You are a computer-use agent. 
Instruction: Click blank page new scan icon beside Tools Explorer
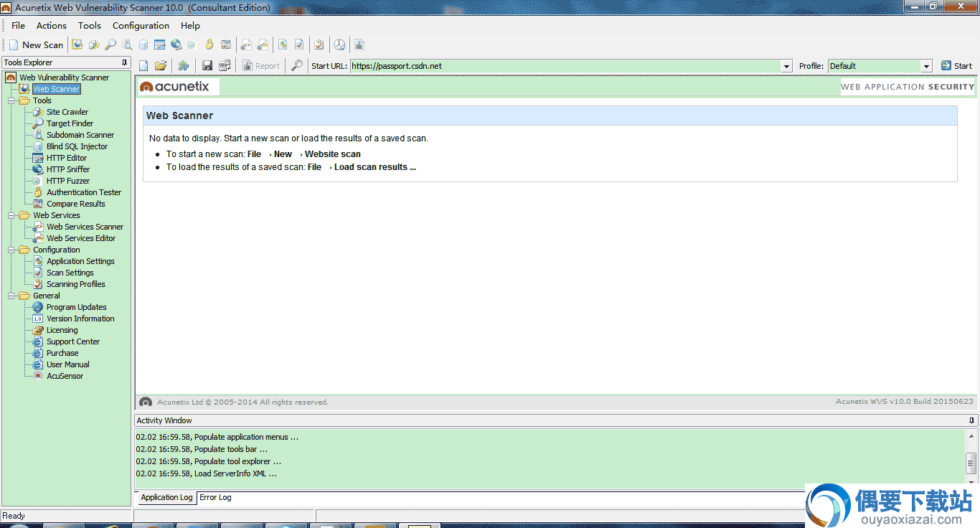143,66
